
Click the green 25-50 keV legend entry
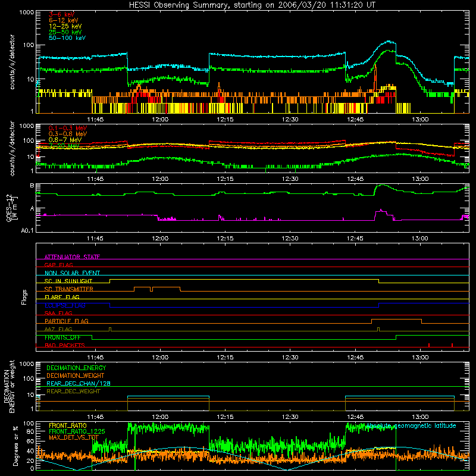(x=65, y=32)
